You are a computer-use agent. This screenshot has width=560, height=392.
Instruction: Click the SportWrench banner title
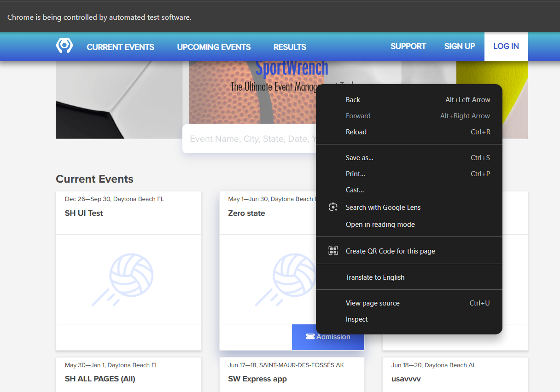click(292, 69)
